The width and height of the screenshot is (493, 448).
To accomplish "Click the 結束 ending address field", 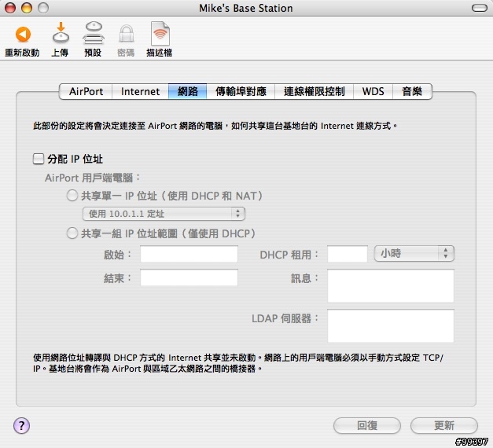I will [x=189, y=277].
